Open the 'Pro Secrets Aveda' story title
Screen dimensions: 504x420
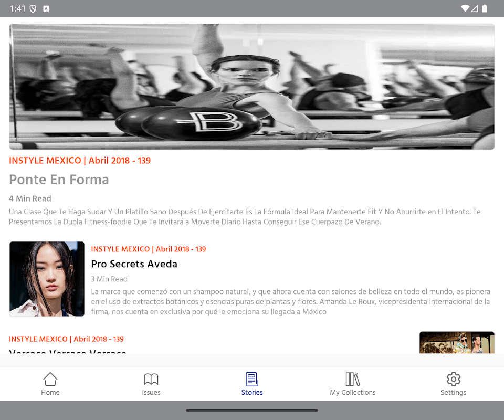pyautogui.click(x=134, y=264)
